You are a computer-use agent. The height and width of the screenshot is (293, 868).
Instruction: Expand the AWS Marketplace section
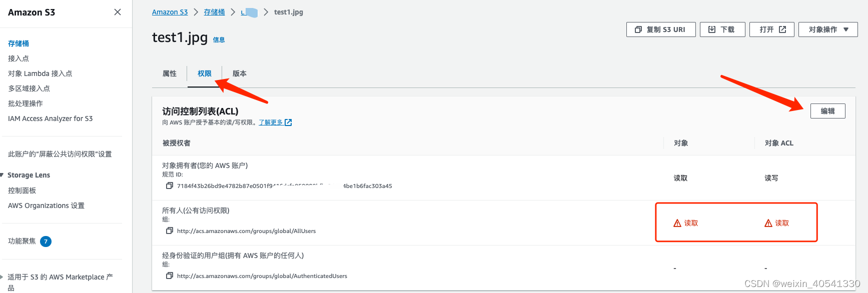click(x=2, y=276)
